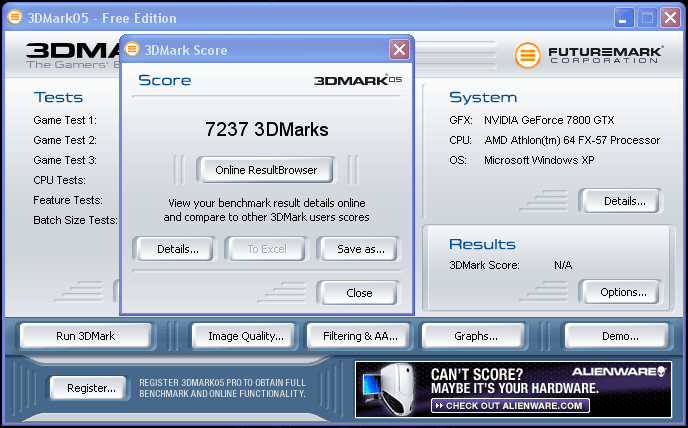
Task: Open Filtering & AA settings
Action: coord(360,336)
